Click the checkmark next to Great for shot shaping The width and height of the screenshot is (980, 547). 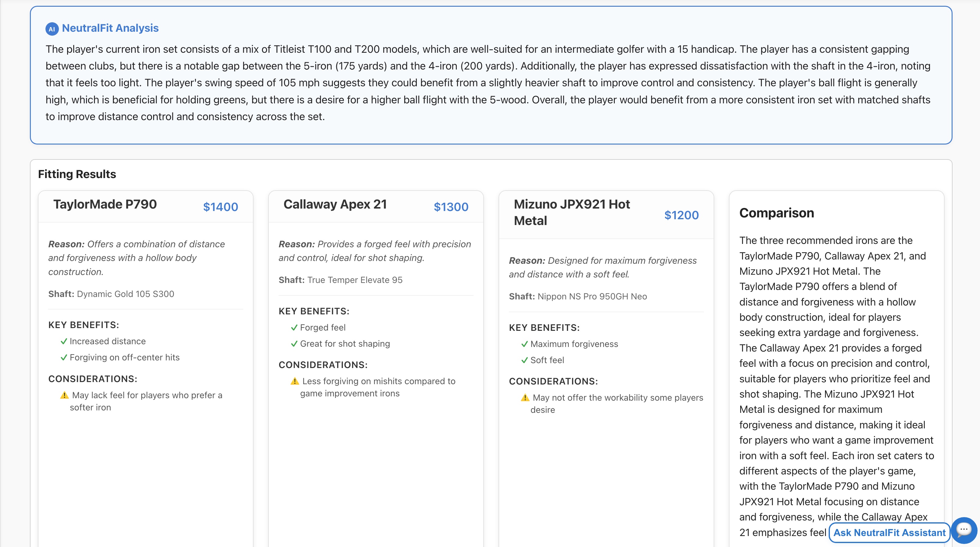[x=294, y=344]
